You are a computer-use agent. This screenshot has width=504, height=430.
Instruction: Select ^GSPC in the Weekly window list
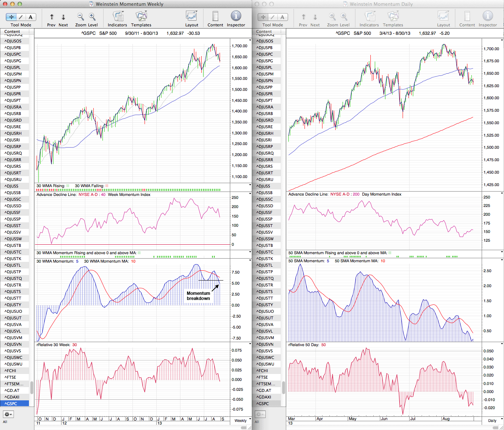(x=15, y=404)
